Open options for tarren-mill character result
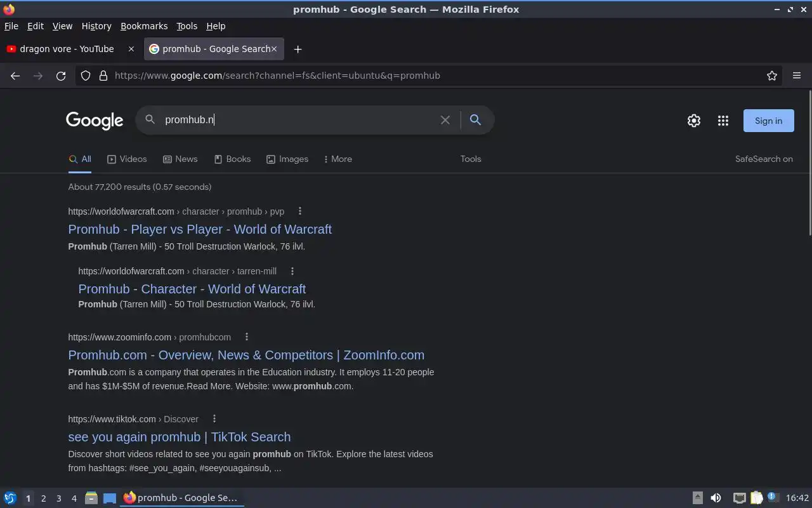 pos(292,271)
